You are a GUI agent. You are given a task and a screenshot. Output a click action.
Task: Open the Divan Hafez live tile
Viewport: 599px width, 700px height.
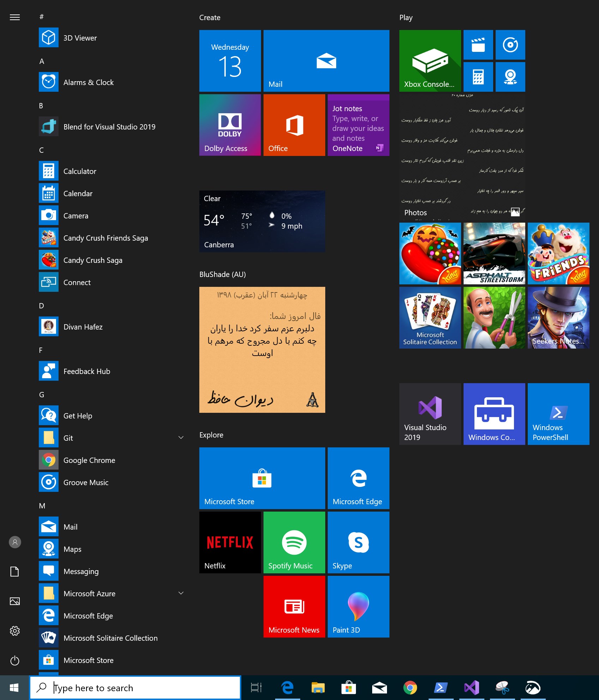pos(262,350)
